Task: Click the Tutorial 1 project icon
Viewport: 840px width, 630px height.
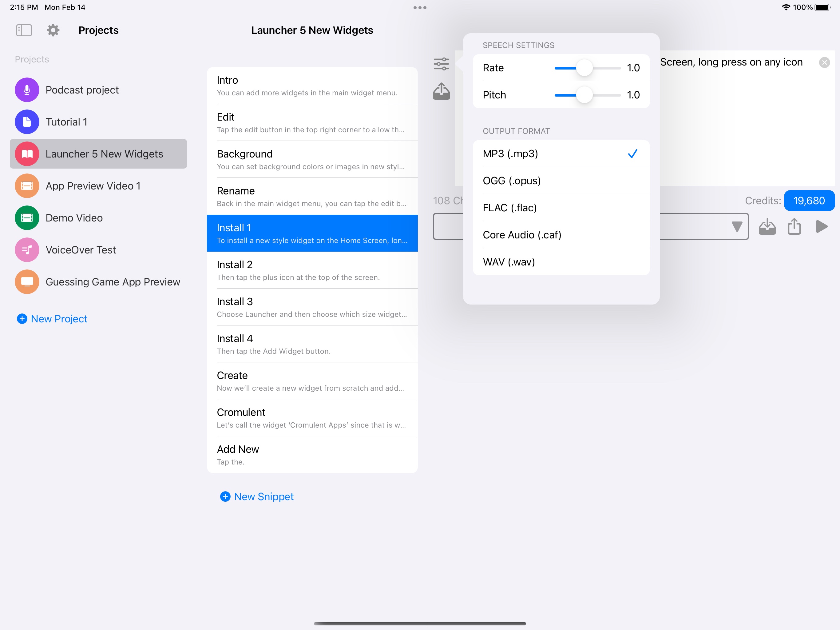Action: point(26,122)
